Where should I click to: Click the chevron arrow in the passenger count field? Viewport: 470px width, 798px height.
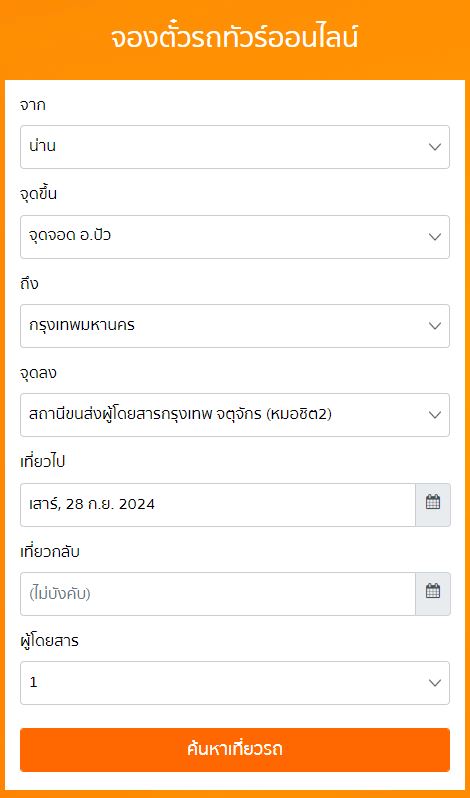(x=434, y=683)
